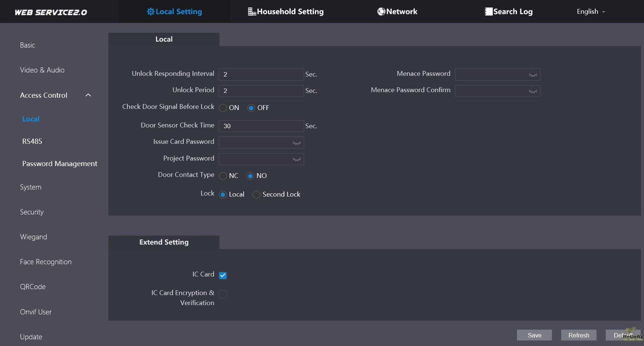Select NC door contact type
Image resolution: width=644 pixels, height=346 pixels.
point(223,176)
